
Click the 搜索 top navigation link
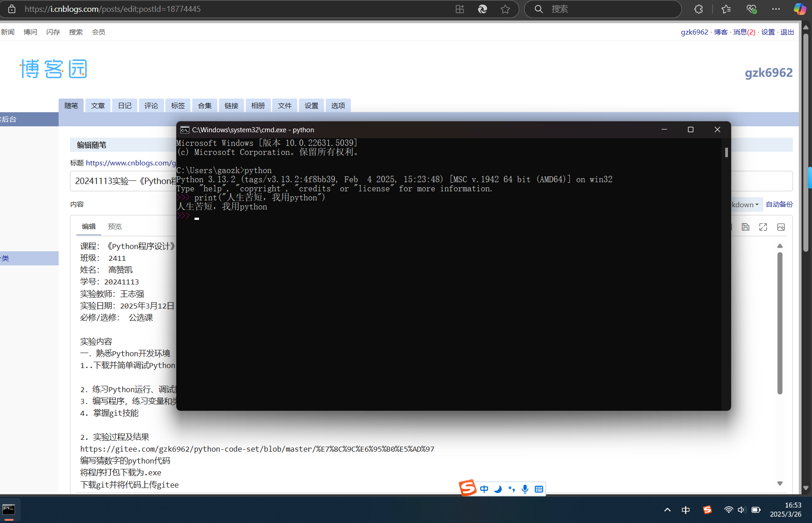click(x=76, y=32)
